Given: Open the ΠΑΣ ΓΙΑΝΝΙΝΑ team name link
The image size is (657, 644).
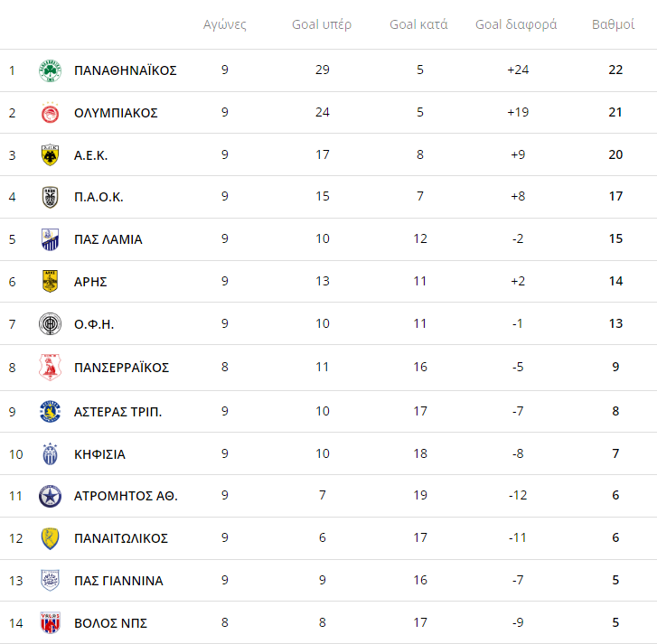Looking at the screenshot, I should coord(118,581).
